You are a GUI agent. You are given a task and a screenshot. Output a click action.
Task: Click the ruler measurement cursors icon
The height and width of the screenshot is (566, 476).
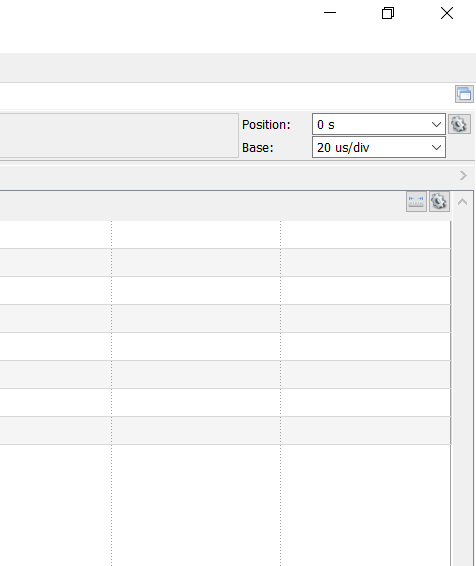click(x=416, y=201)
